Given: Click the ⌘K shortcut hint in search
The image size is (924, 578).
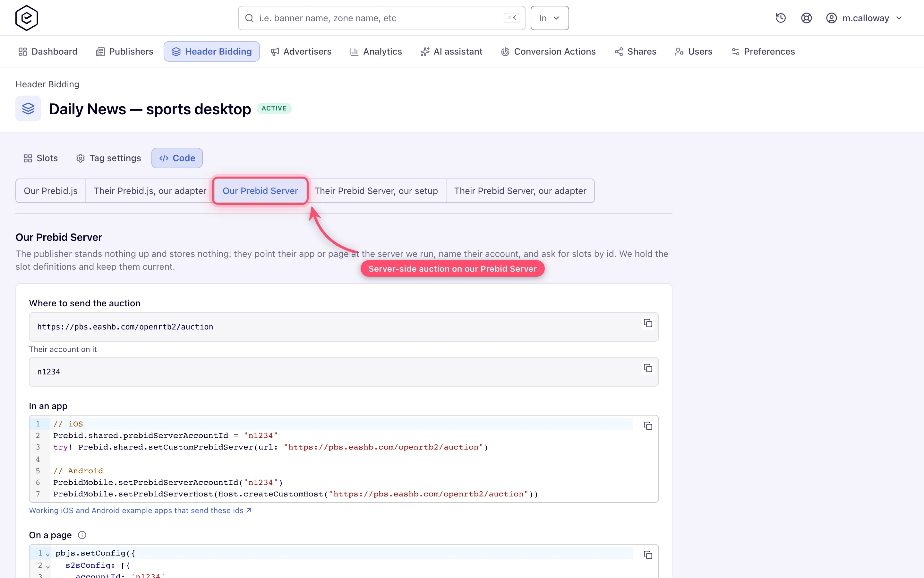Looking at the screenshot, I should click(512, 18).
